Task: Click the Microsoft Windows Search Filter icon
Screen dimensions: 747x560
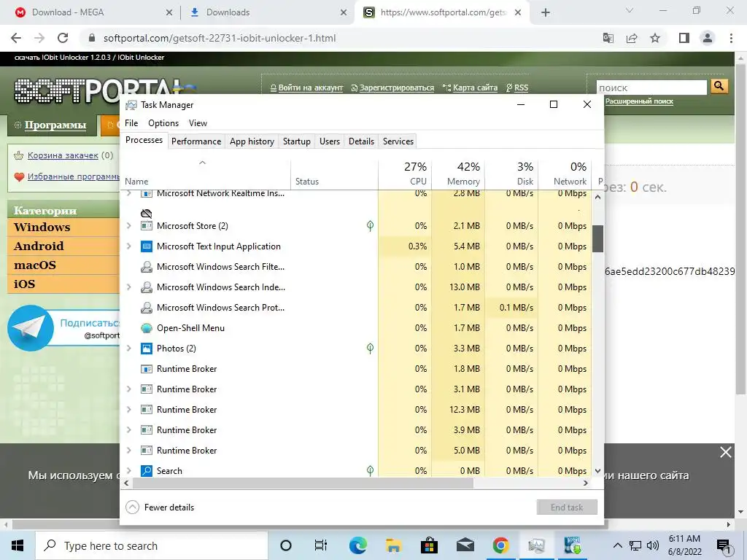Action: [x=147, y=267]
